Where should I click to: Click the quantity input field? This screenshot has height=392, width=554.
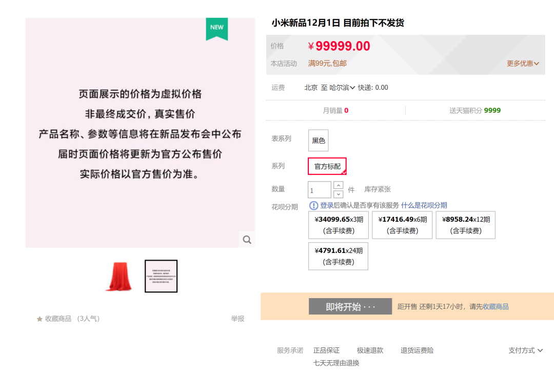320,190
